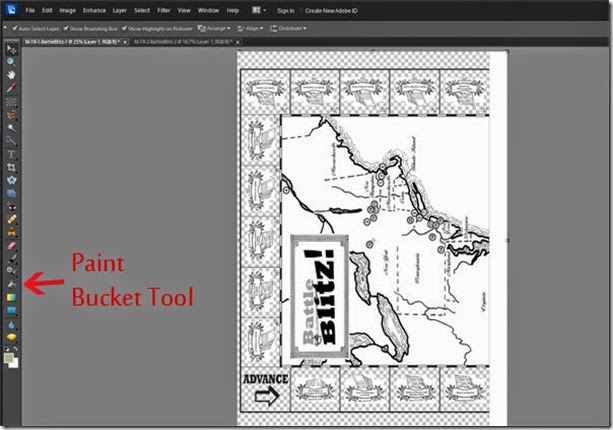Select the Hand tool
613x430 pixels.
(x=11, y=75)
